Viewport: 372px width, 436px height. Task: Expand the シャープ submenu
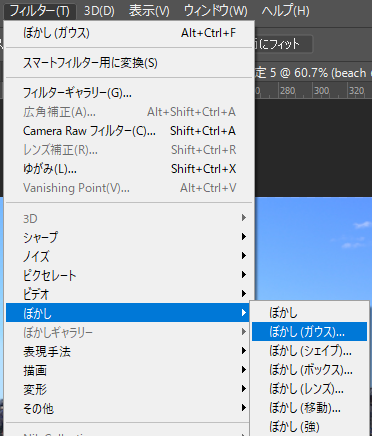pos(129,237)
